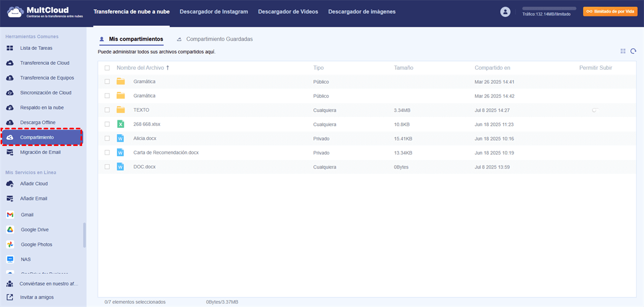Click Privado type of Alicia.docx
The height and width of the screenshot is (307, 644).
point(321,138)
